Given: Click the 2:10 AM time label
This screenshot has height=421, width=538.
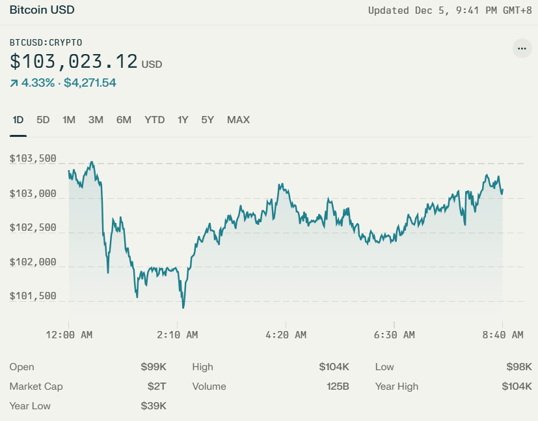Looking at the screenshot, I should (177, 335).
